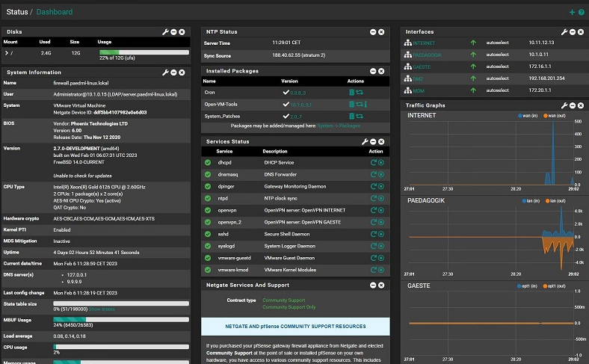Screen dimensions: 589x364
Task: Add a widget with the plus icon
Action: 572,12
